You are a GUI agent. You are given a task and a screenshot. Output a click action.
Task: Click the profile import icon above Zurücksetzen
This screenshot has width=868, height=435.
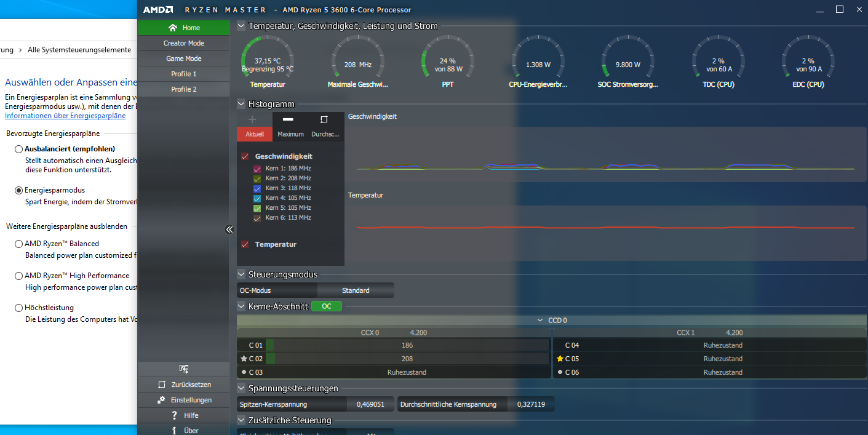(x=184, y=369)
